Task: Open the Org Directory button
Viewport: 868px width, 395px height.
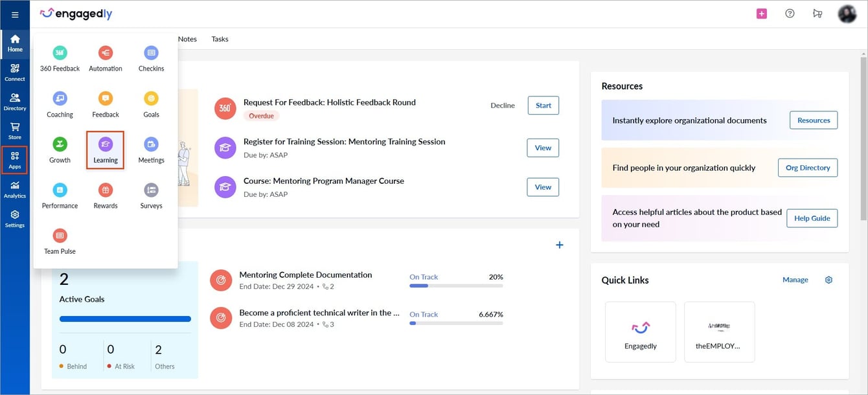Action: tap(808, 168)
